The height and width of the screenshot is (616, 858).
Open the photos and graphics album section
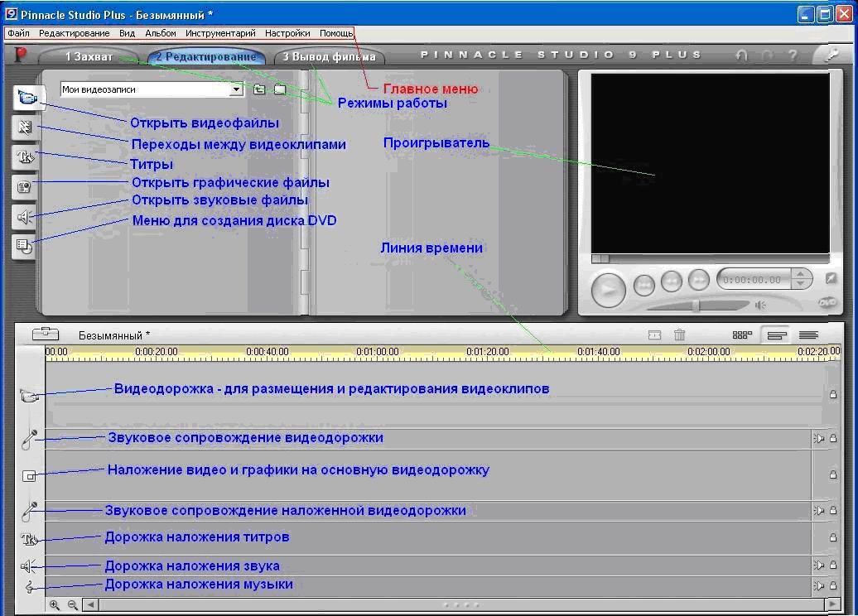click(x=24, y=187)
